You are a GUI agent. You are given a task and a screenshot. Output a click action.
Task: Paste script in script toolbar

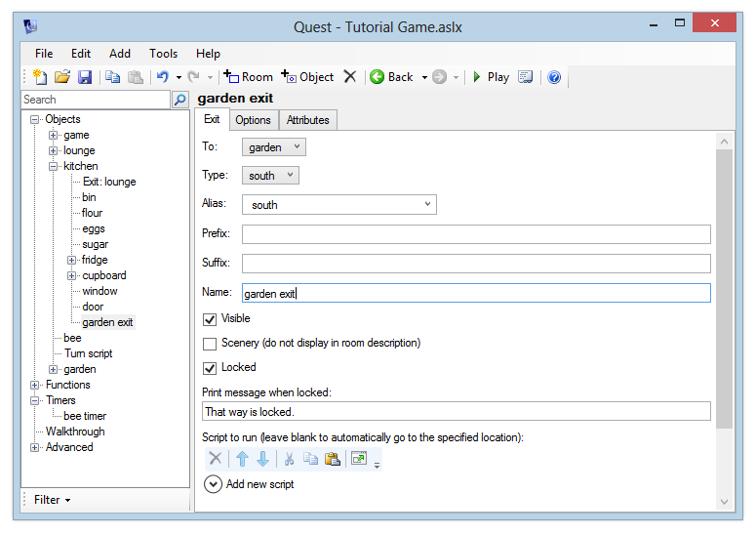[333, 458]
